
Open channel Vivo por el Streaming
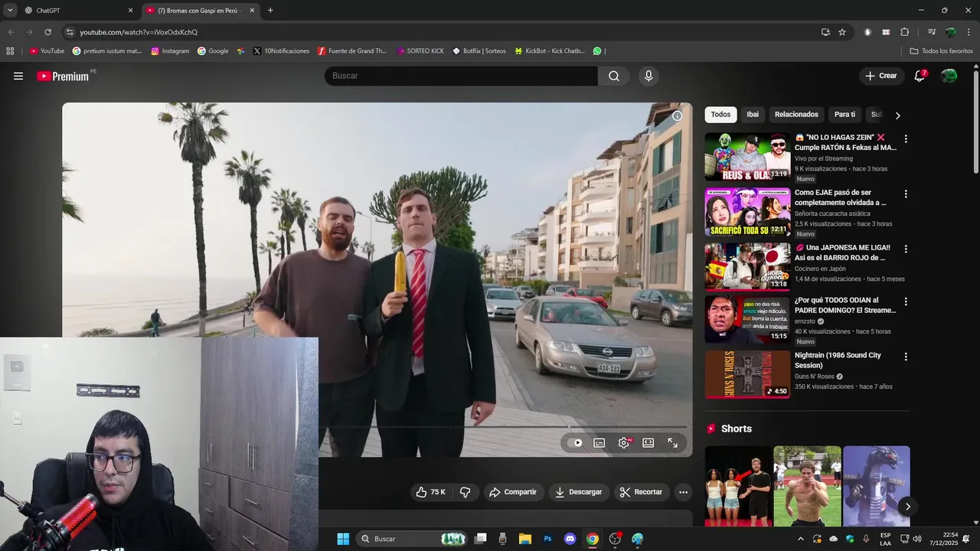tap(824, 158)
